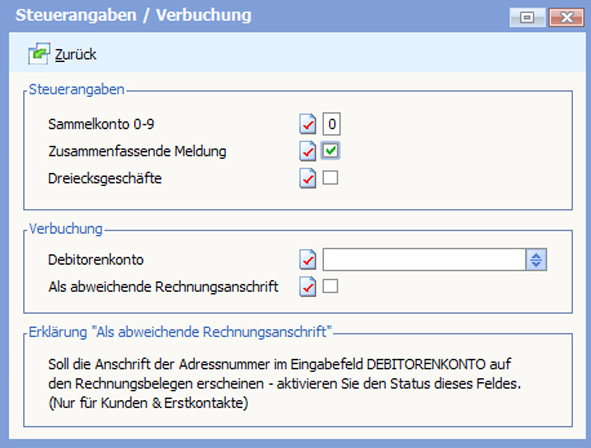Close the Steuerangaben / Verbuchung dialog
This screenshot has height=448, width=591.
pos(566,17)
